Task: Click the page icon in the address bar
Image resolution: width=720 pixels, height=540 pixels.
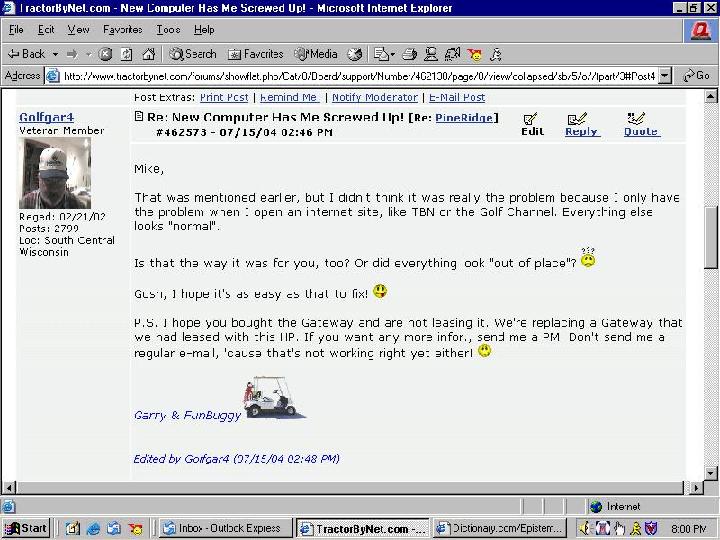Action: (x=53, y=76)
